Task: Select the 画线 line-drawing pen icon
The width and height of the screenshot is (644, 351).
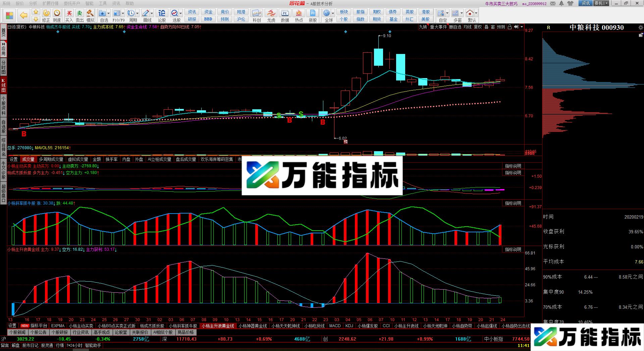Action: (x=146, y=12)
